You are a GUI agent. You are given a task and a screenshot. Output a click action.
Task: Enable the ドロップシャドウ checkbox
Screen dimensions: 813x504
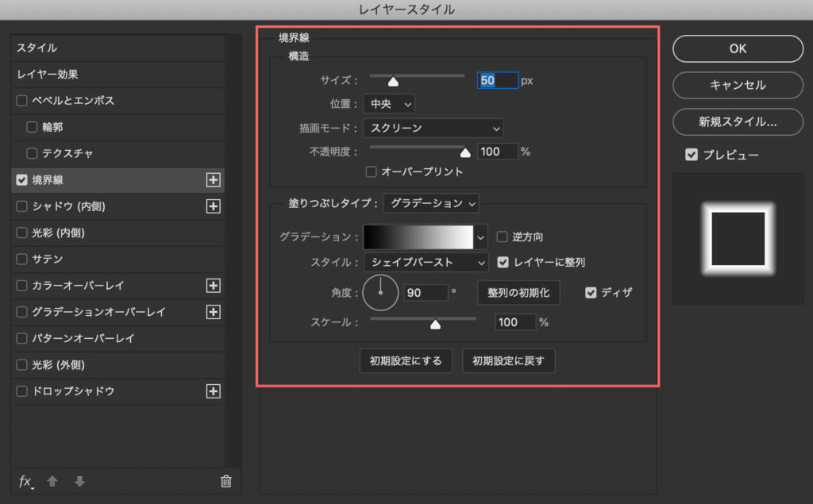pos(21,391)
